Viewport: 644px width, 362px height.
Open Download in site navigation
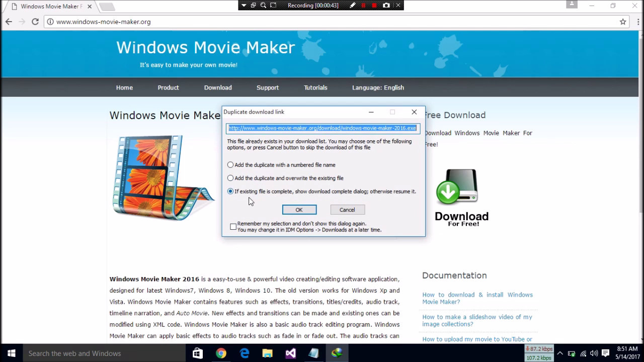pyautogui.click(x=218, y=87)
